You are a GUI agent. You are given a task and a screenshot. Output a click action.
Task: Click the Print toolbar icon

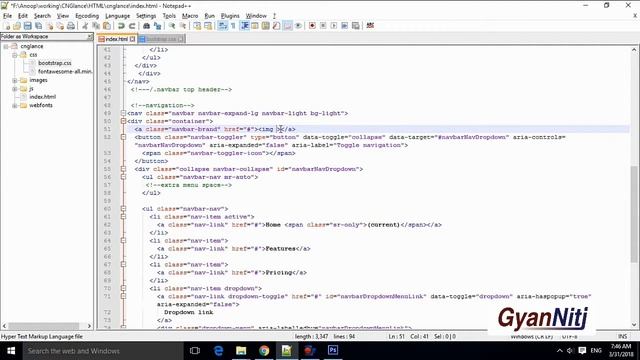coord(71,26)
